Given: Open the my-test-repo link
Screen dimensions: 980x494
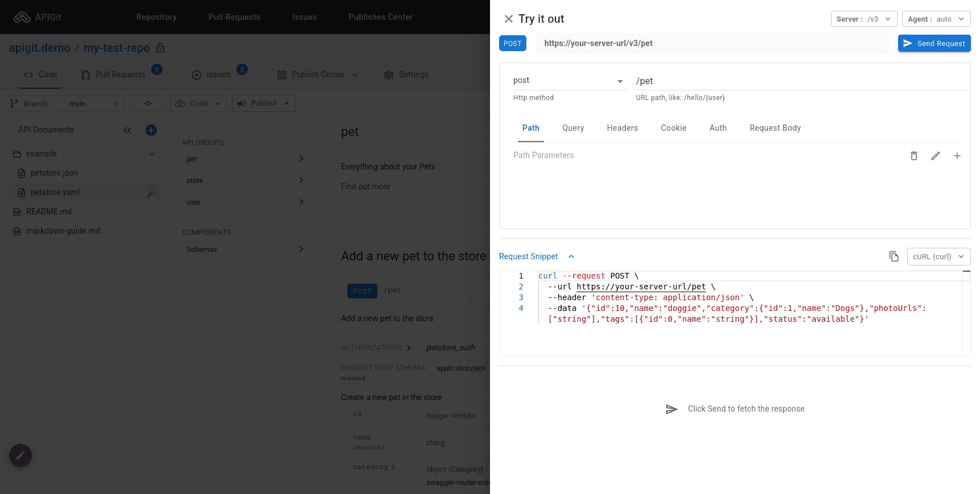Looking at the screenshot, I should (x=117, y=48).
